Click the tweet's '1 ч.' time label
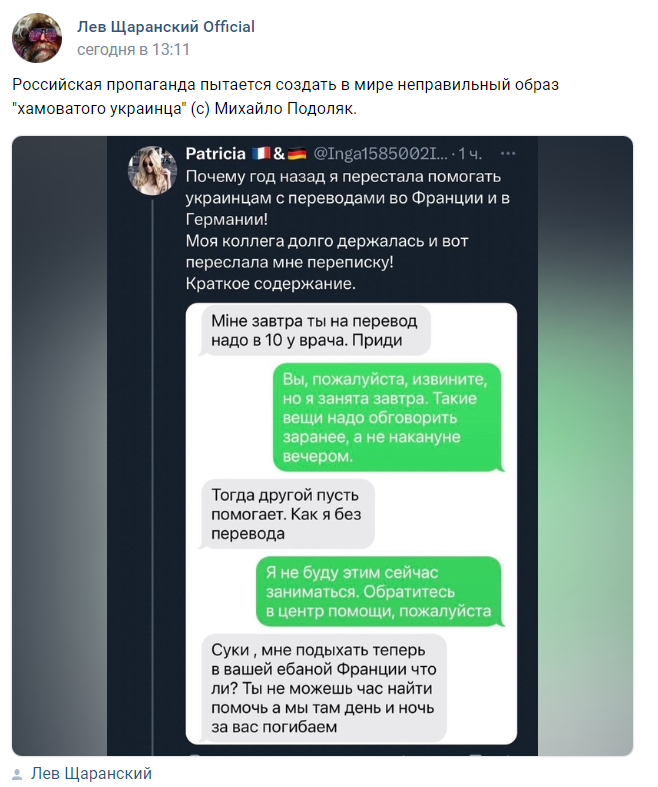658x787 pixels. pos(470,154)
